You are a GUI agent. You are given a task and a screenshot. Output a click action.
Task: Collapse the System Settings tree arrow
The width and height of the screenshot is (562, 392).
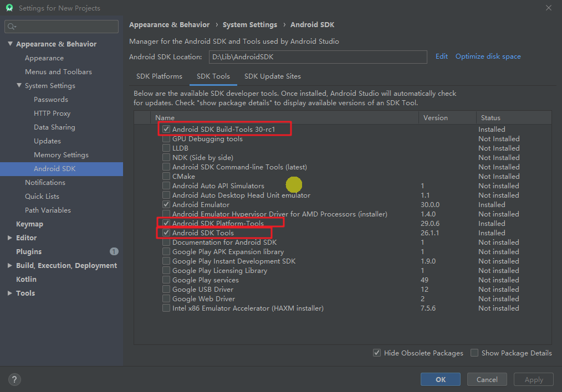click(19, 85)
